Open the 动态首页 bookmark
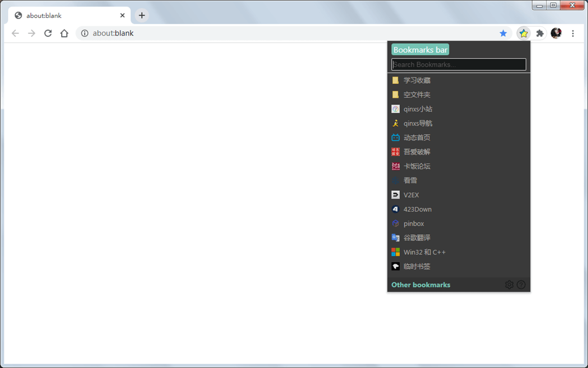The width and height of the screenshot is (588, 368). 458,138
